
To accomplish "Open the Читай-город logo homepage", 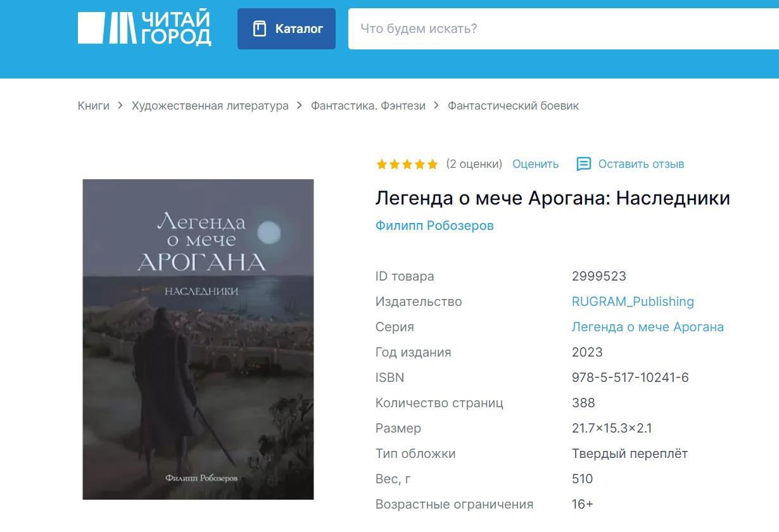I will pyautogui.click(x=144, y=28).
